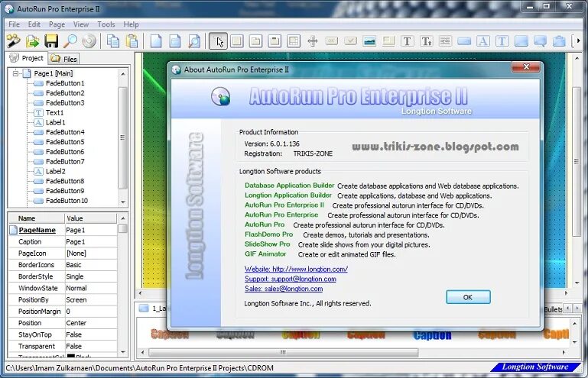Click the PageName property value field
This screenshot has width=588, height=378.
point(91,230)
